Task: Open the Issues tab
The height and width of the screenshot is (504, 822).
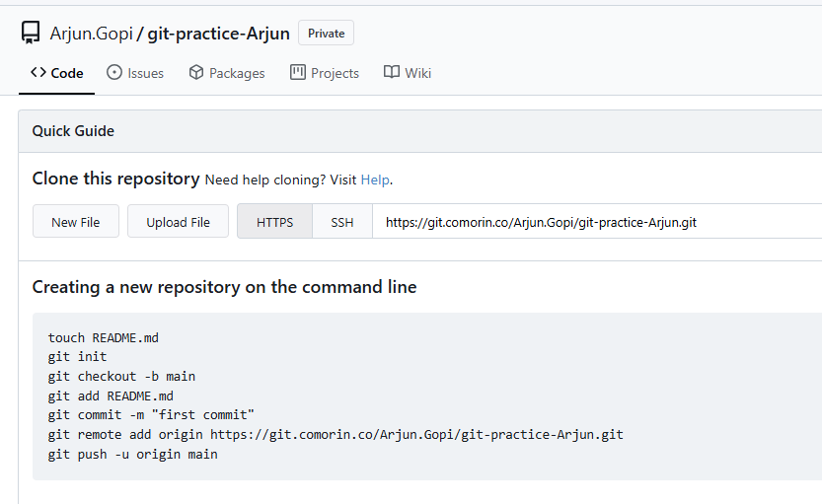Action: point(135,73)
